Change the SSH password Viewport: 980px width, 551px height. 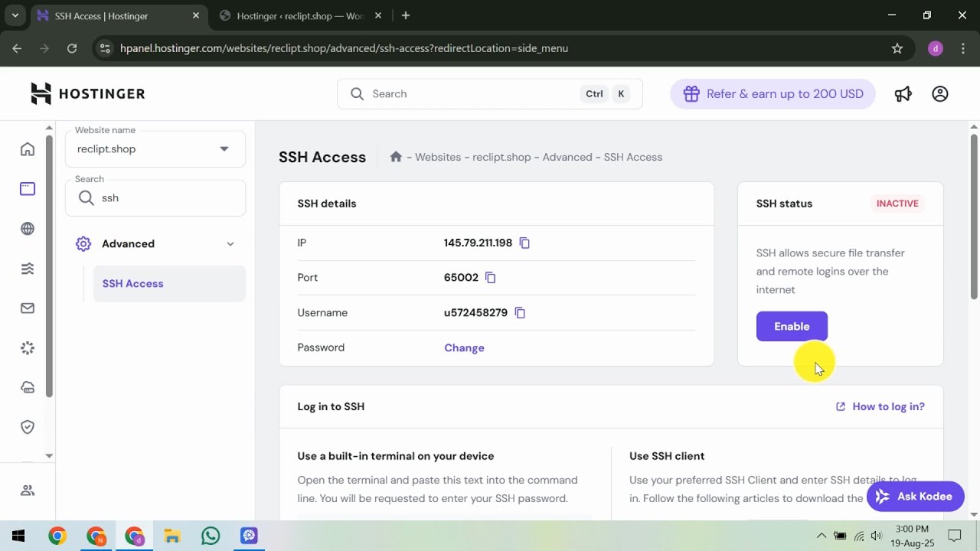click(464, 347)
